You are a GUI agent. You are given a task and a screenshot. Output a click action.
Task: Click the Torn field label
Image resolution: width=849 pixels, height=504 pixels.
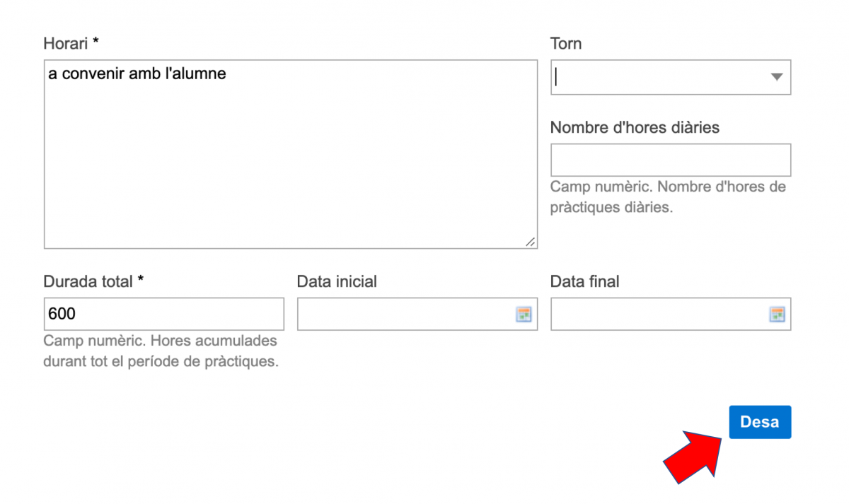pyautogui.click(x=566, y=44)
